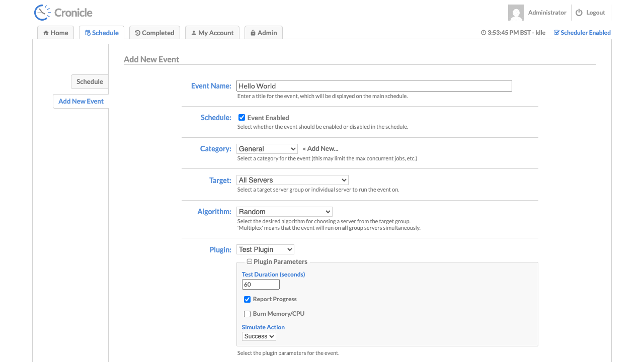Click the Logout link
Viewport: 644px width, 362px height.
point(596,13)
